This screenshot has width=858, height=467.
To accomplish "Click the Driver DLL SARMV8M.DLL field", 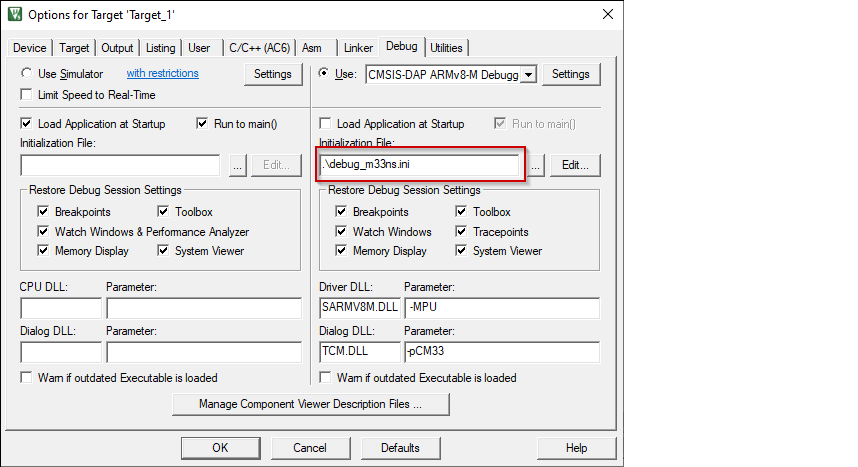I will point(359,308).
